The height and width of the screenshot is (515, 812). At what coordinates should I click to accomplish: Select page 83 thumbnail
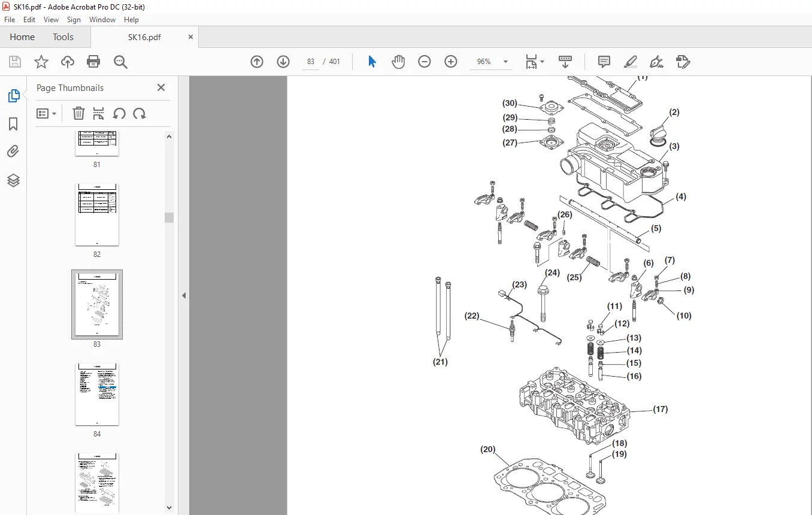[97, 304]
